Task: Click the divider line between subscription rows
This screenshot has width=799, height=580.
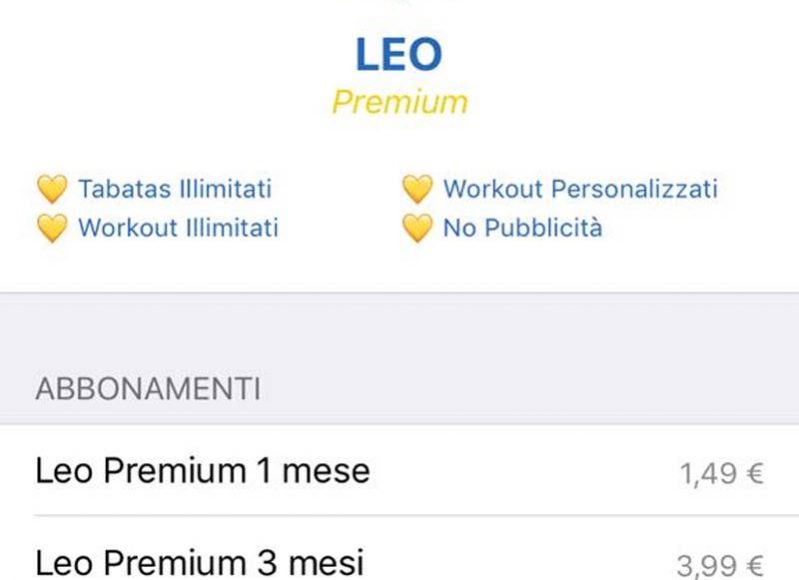Action: coord(416,515)
